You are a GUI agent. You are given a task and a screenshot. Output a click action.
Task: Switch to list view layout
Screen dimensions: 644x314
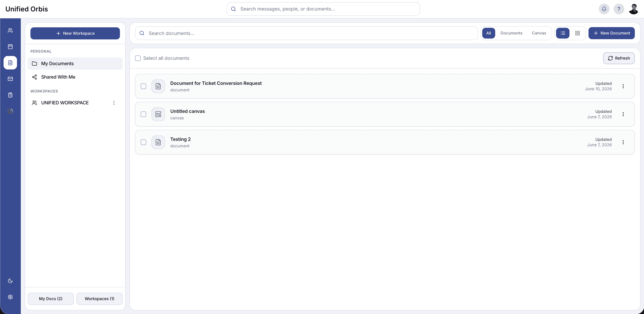coord(563,33)
